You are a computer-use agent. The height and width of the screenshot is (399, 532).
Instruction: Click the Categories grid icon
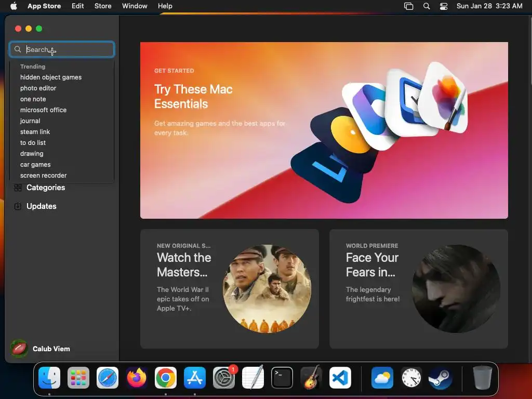click(x=18, y=188)
